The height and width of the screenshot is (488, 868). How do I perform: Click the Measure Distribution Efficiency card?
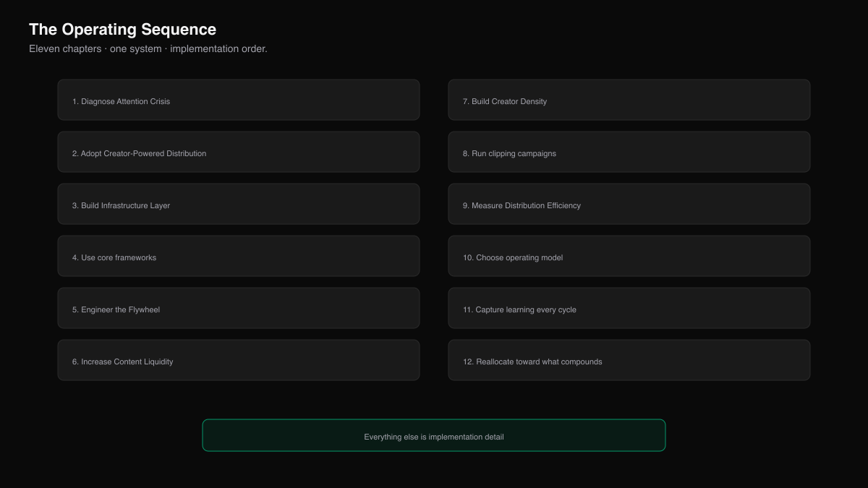pos(629,204)
